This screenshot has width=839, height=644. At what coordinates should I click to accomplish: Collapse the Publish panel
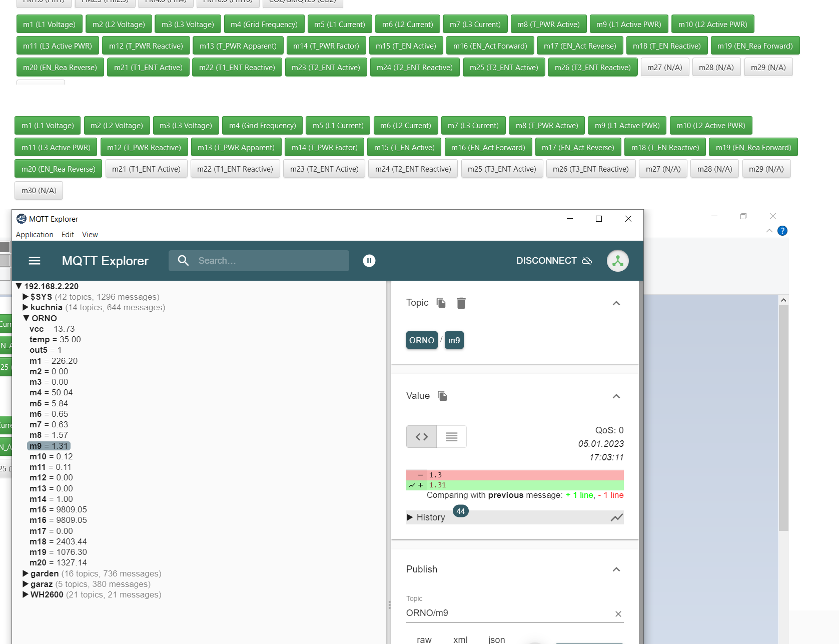point(616,569)
